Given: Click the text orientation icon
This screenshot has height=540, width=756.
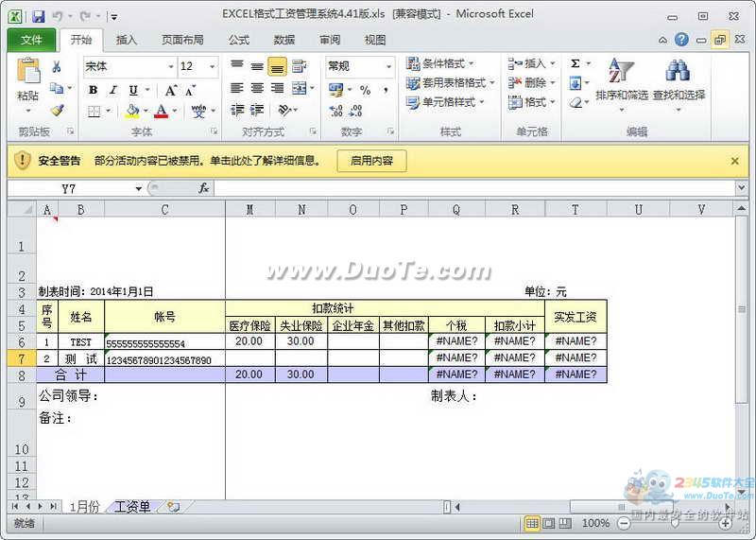Looking at the screenshot, I should tap(285, 110).
